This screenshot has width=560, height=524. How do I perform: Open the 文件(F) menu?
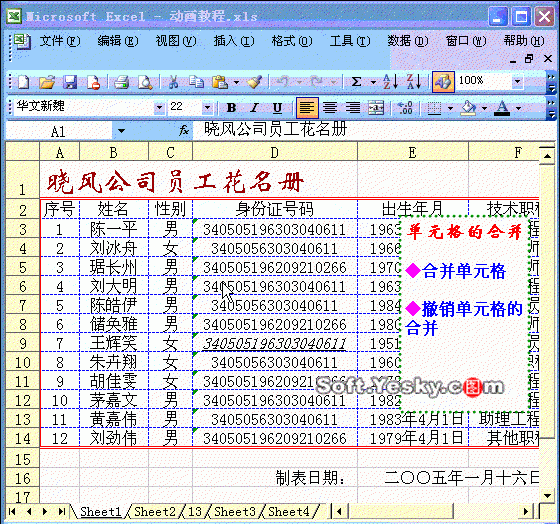coord(60,41)
